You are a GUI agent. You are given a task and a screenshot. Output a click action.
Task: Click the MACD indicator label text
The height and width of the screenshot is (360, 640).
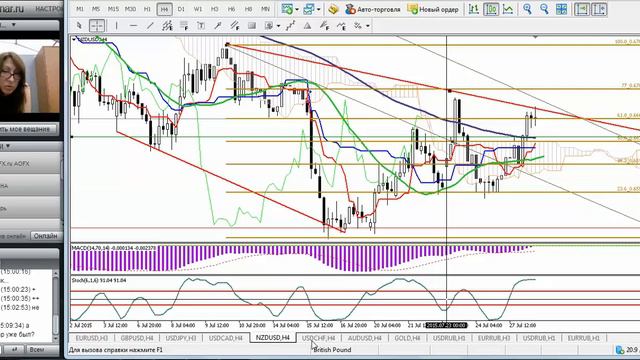click(x=113, y=248)
